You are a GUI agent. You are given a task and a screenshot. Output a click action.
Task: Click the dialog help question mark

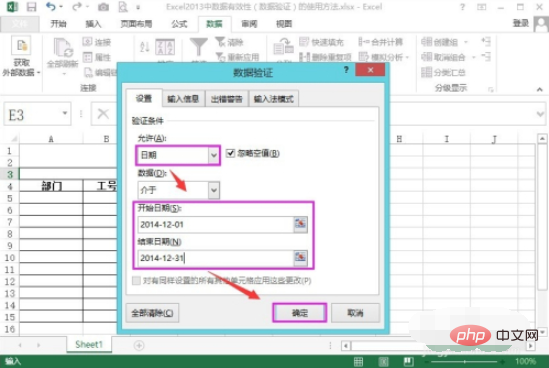coord(346,70)
